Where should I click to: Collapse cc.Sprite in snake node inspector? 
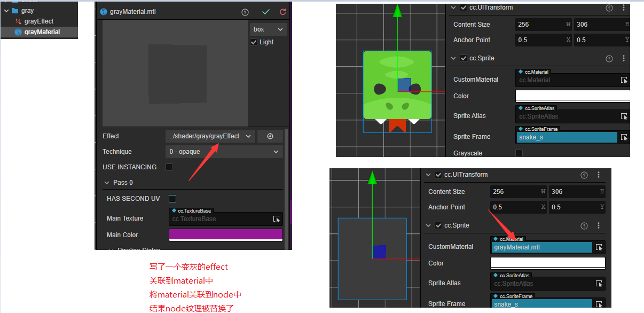pyautogui.click(x=453, y=58)
